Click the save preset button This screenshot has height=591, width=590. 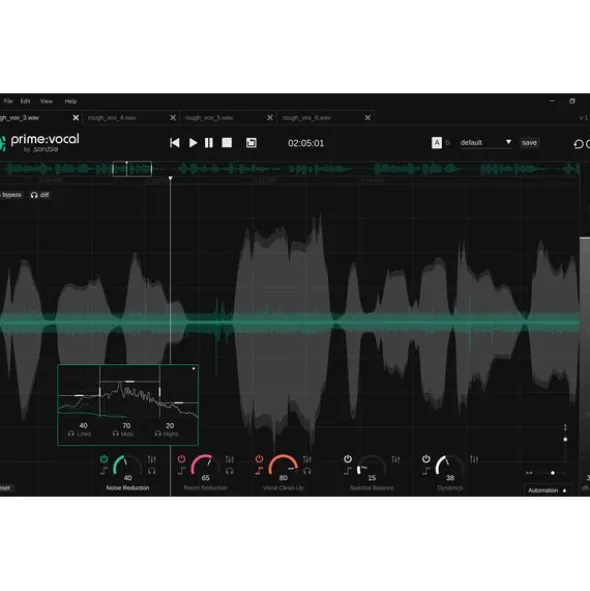click(529, 142)
